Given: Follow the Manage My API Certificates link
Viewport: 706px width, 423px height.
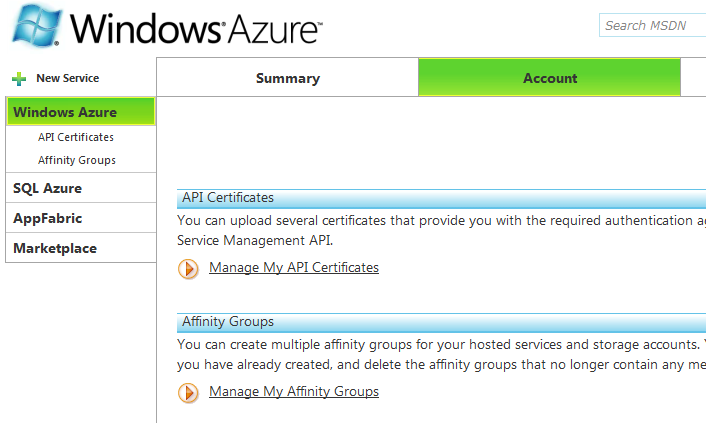Looking at the screenshot, I should pyautogui.click(x=294, y=268).
